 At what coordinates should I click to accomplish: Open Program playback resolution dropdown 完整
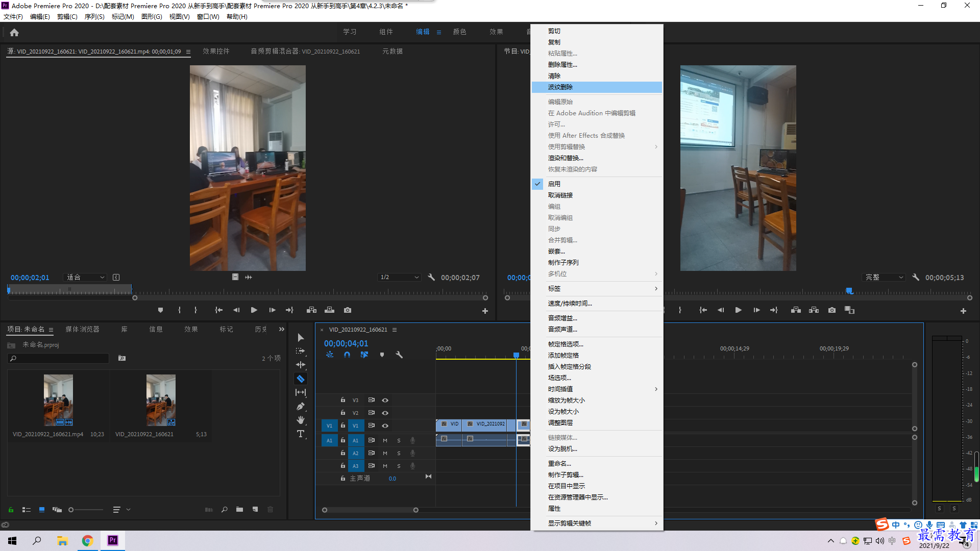pos(884,277)
